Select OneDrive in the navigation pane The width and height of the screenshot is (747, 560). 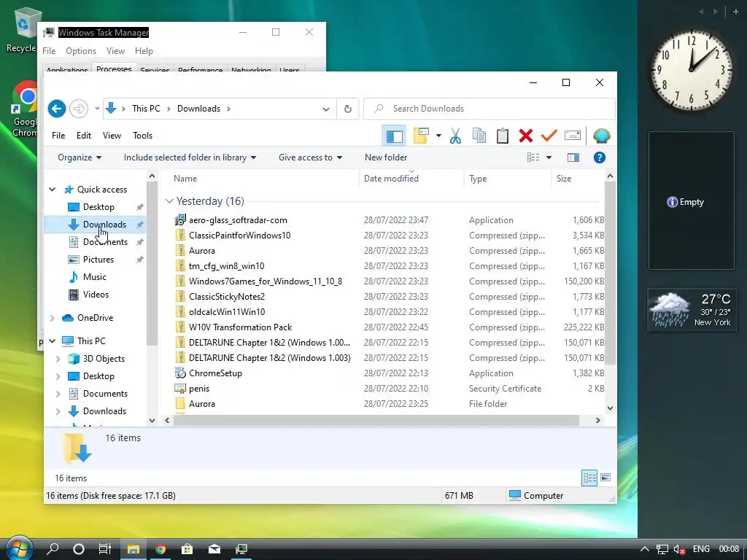point(96,318)
